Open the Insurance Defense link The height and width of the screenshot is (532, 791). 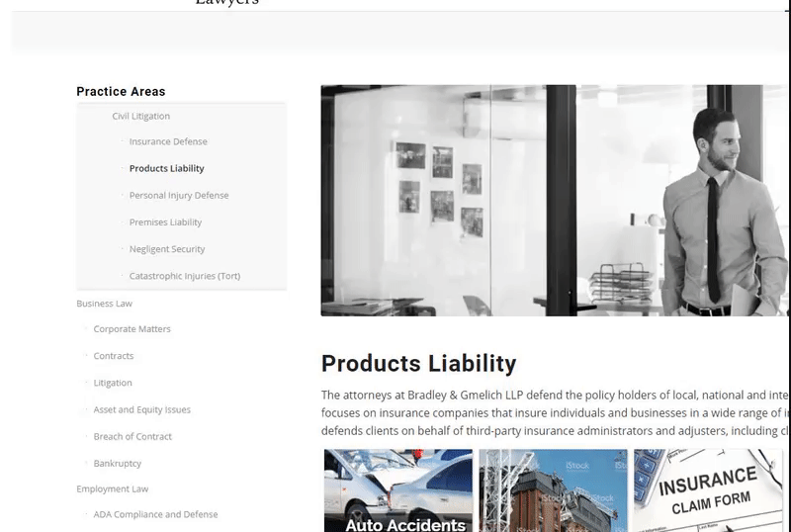(x=168, y=141)
